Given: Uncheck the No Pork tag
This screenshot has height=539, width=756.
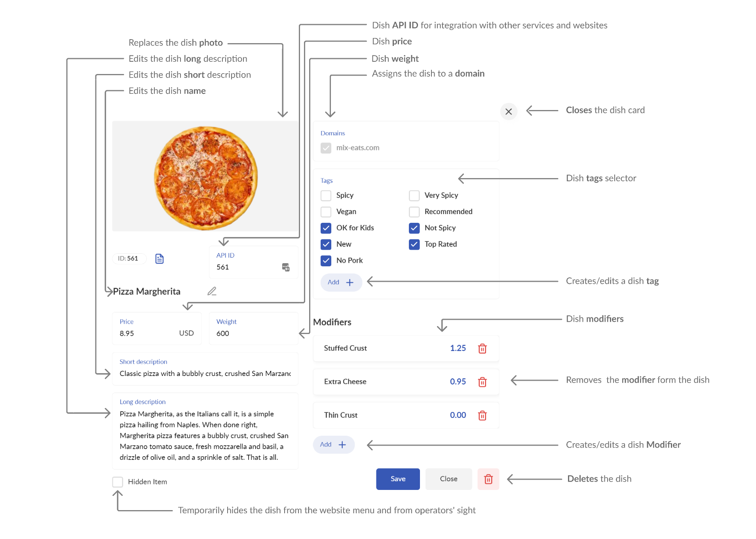Looking at the screenshot, I should pos(326,260).
